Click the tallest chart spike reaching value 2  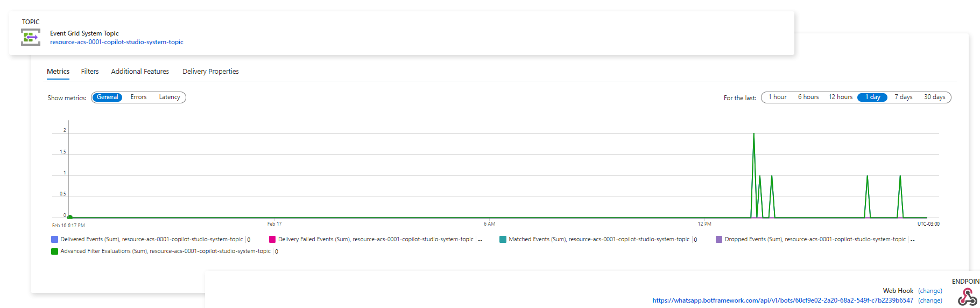[x=753, y=135]
